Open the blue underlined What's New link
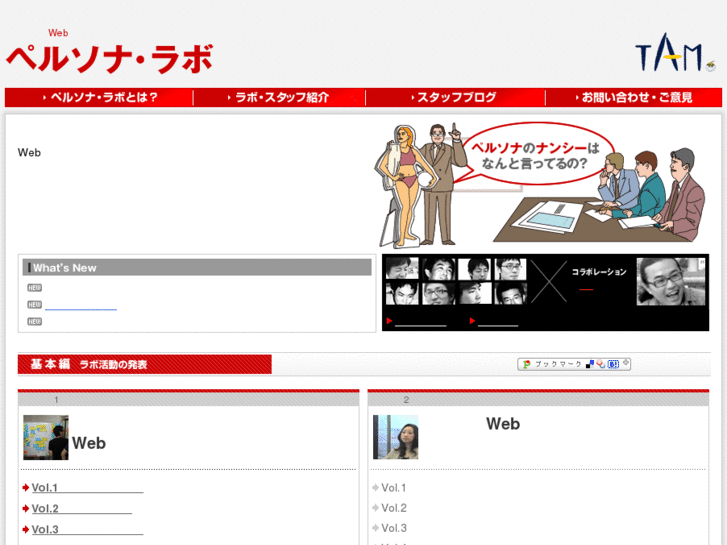 (x=81, y=306)
